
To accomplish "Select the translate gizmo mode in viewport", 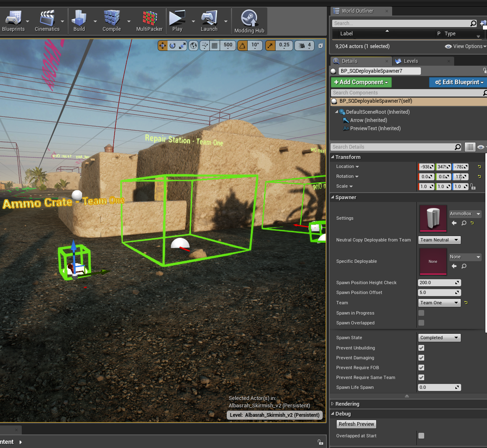I will (163, 46).
